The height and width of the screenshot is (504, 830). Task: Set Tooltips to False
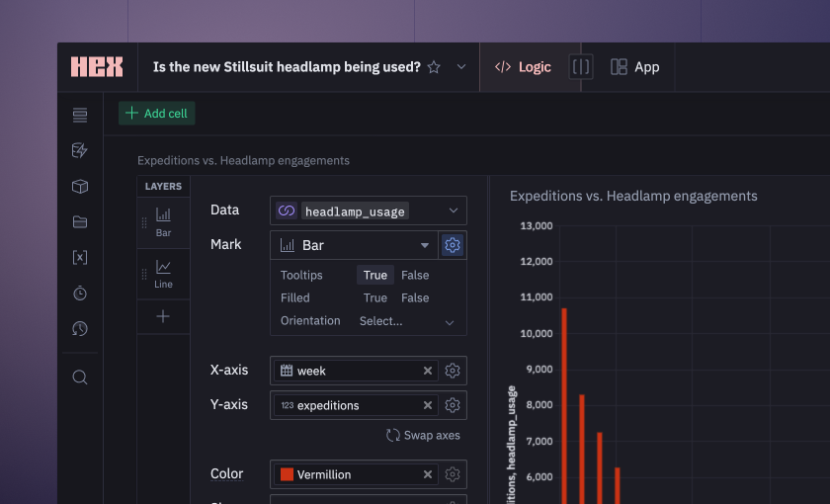coord(415,276)
